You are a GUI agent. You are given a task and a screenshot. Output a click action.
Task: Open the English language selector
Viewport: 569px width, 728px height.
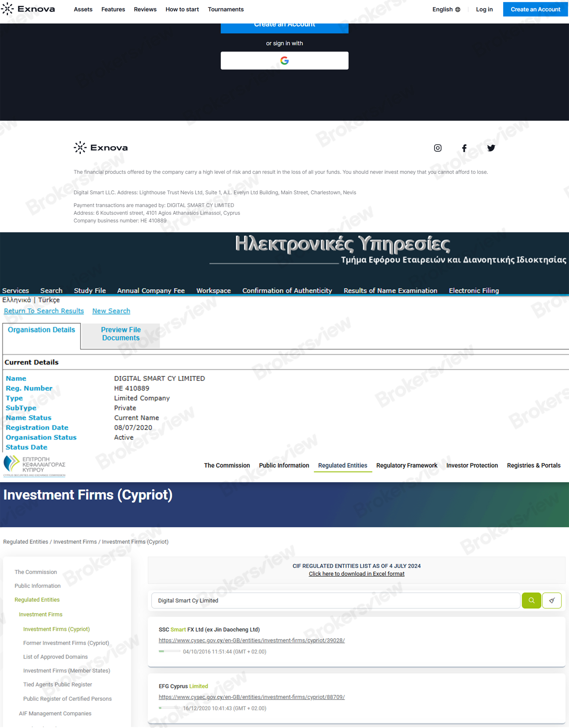click(446, 9)
